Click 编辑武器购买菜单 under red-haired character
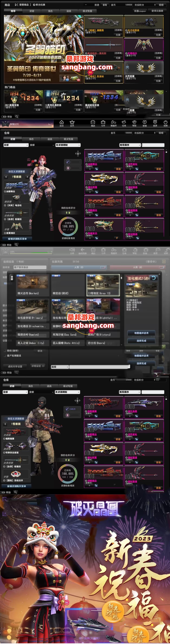The image size is (170, 644). [x=17, y=239]
